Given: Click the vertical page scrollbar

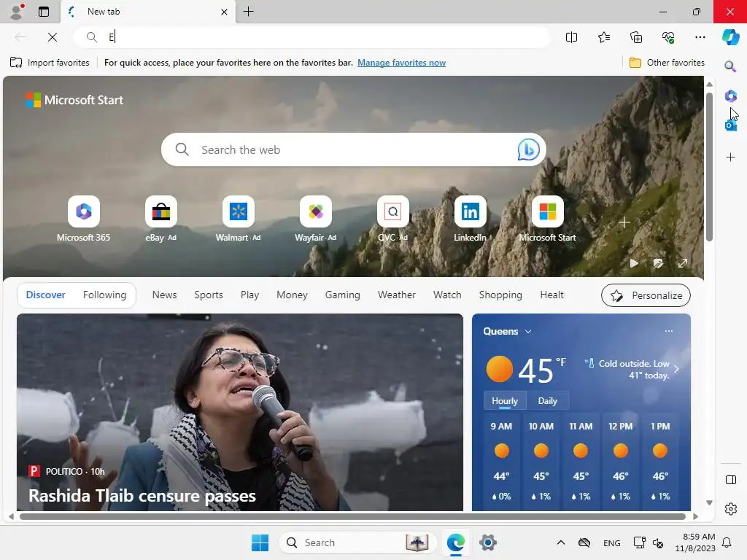Looking at the screenshot, I should [709, 167].
